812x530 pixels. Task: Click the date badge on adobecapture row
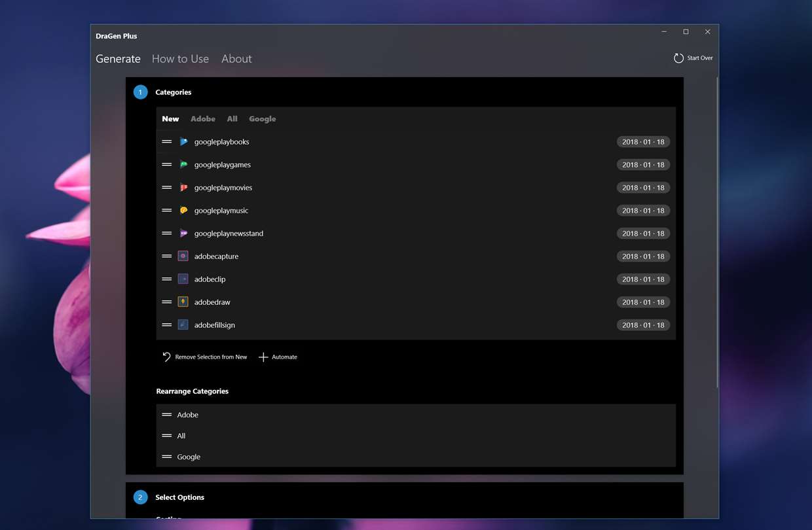643,256
